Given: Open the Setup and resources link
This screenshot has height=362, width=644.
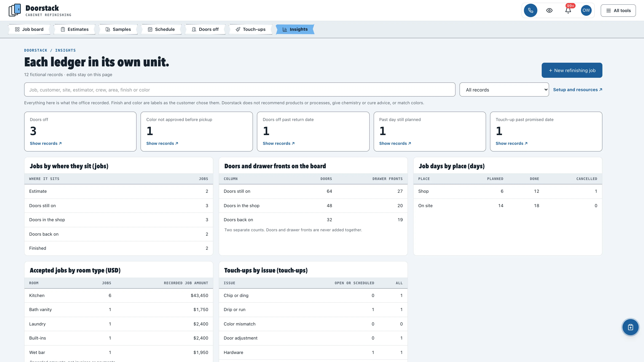Looking at the screenshot, I should tap(577, 90).
